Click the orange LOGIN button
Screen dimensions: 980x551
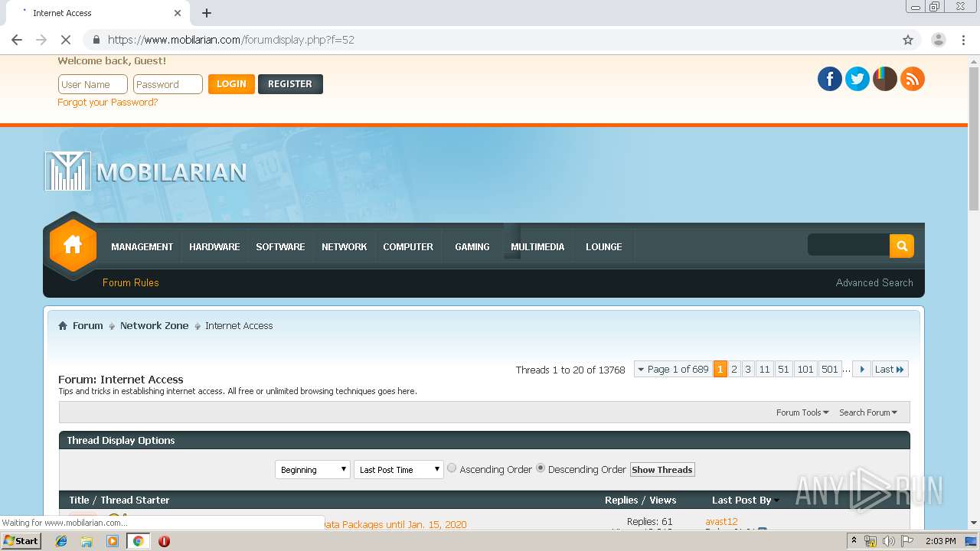[x=231, y=84]
